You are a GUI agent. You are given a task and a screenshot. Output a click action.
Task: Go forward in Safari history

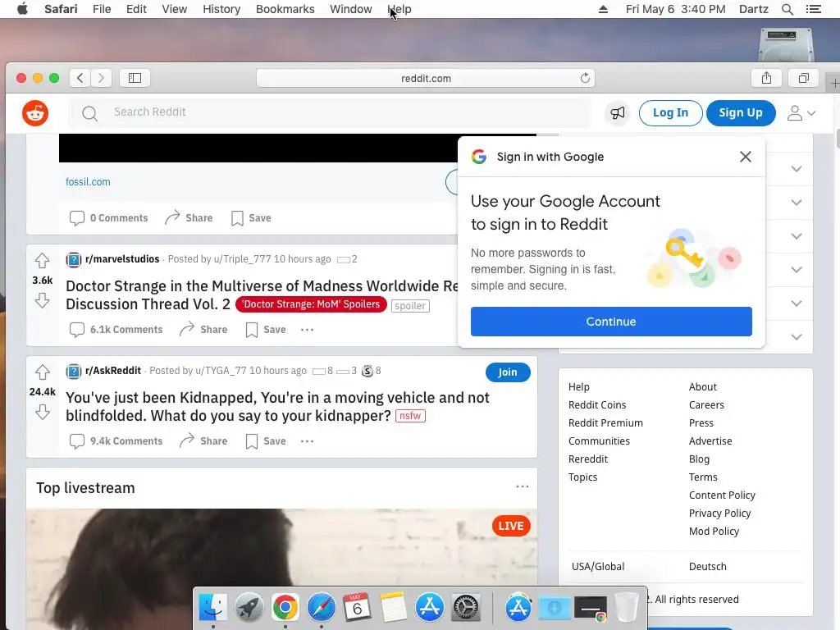[101, 78]
